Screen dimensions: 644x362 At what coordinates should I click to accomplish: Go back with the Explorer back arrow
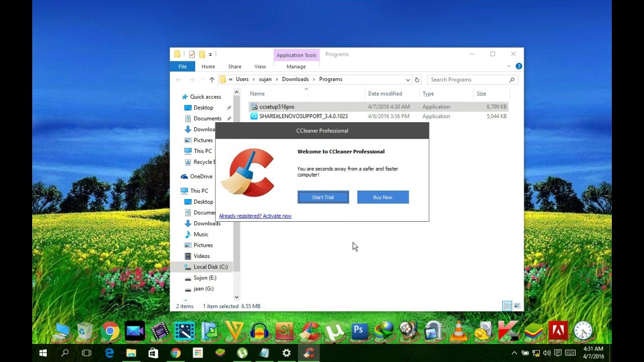coord(179,79)
